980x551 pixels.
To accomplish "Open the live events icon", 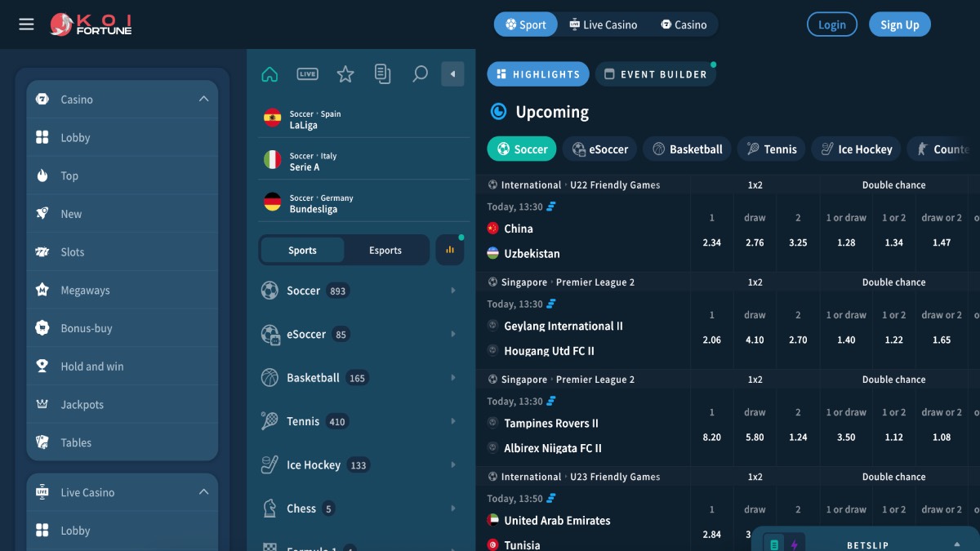I will click(x=307, y=74).
